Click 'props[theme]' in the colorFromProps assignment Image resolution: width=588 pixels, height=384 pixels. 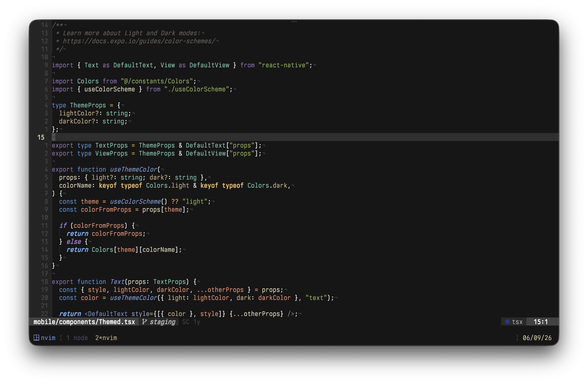tap(164, 210)
